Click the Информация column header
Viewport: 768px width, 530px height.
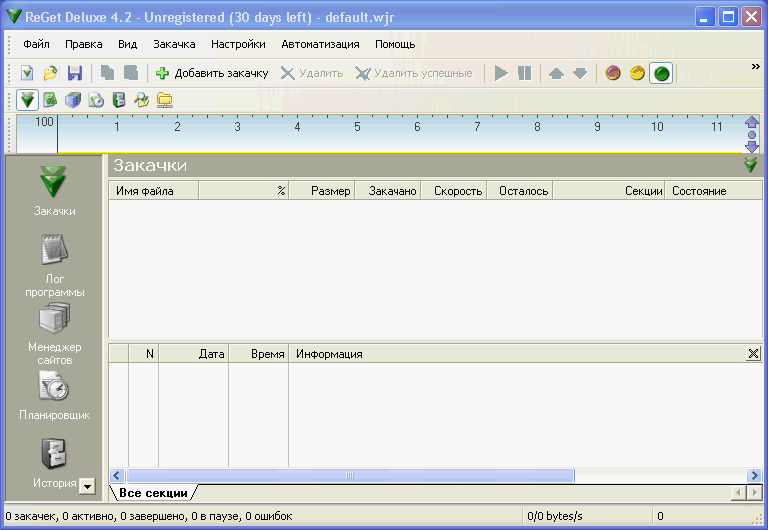(x=517, y=354)
